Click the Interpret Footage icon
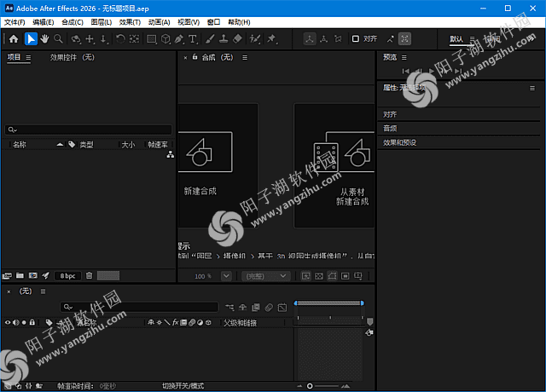Viewport: 546px width, 392px height. pyautogui.click(x=7, y=276)
